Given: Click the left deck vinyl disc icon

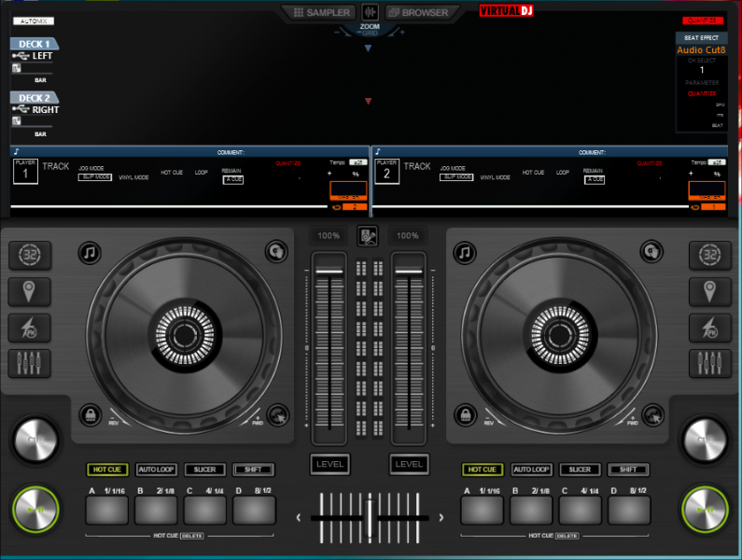Looking at the screenshot, I should click(276, 251).
